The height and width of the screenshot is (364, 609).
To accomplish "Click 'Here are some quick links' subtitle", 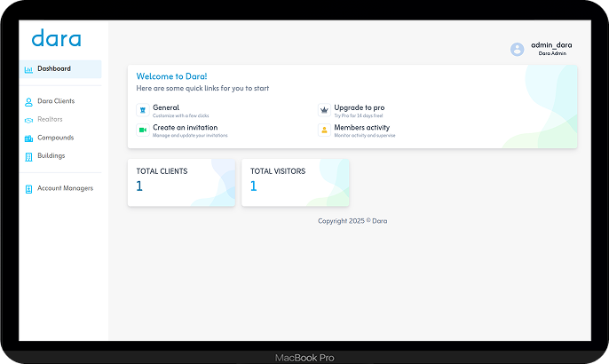I will tap(202, 88).
